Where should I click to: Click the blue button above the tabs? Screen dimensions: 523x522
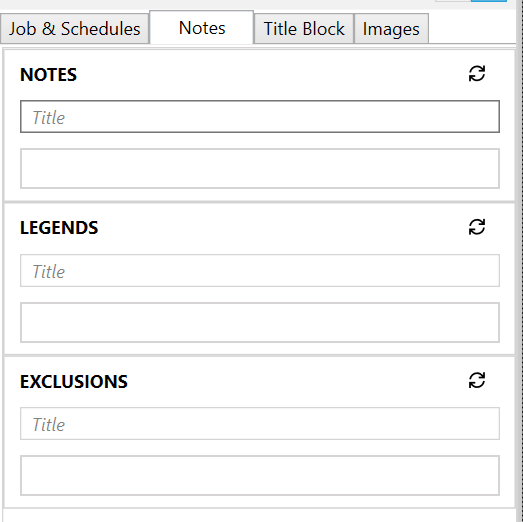[489, 1]
